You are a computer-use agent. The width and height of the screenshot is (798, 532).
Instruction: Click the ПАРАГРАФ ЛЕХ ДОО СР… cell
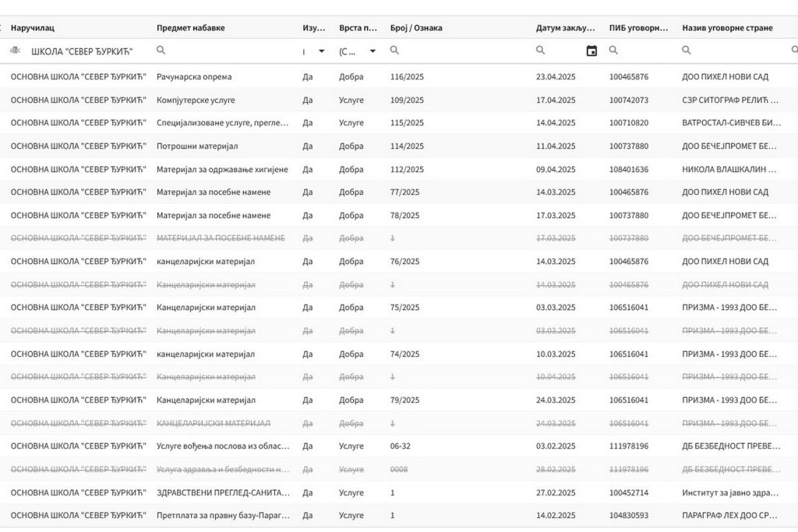[x=729, y=516]
